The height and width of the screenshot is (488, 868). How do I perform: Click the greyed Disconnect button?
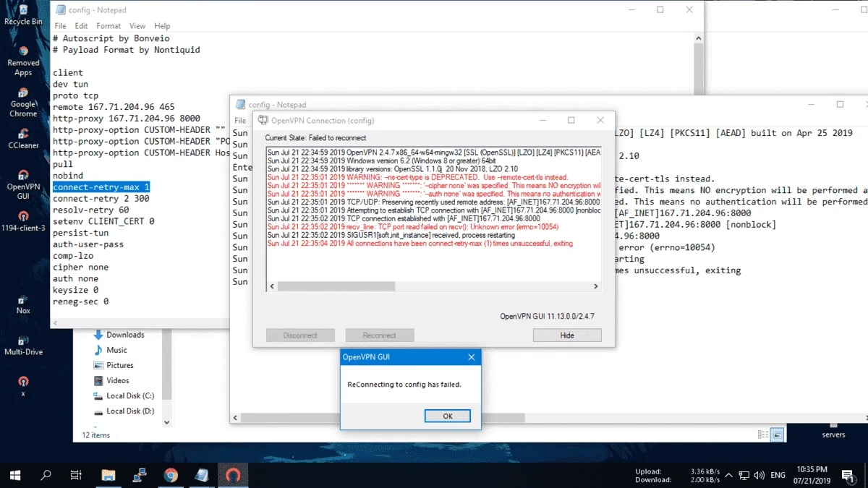[300, 335]
